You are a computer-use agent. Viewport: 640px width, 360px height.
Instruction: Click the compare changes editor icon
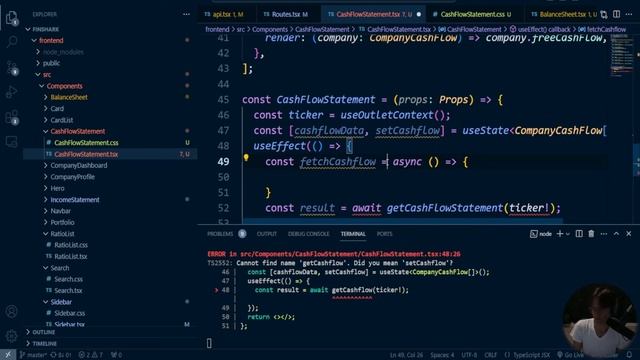pyautogui.click(x=604, y=14)
